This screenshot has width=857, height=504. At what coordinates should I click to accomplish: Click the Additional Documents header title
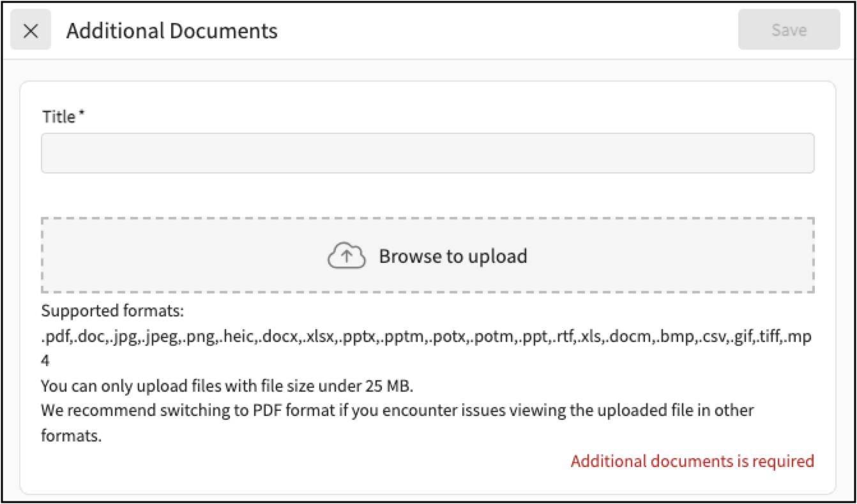(172, 31)
